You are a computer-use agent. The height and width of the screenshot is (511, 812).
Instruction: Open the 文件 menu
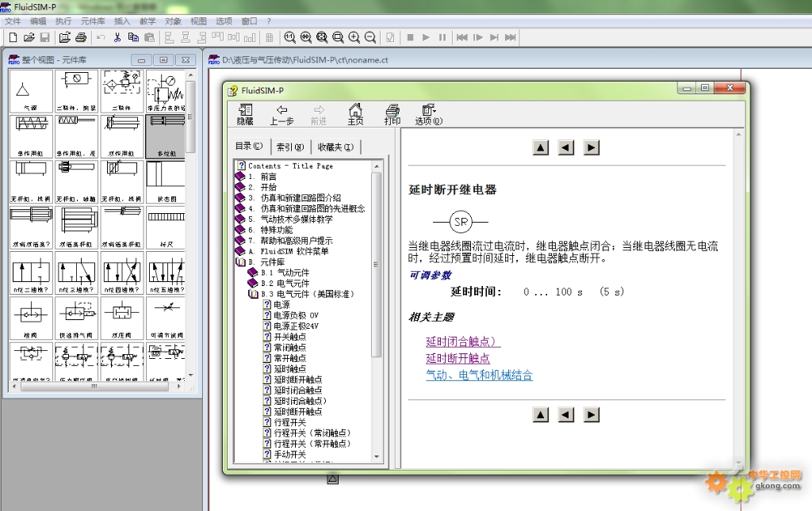(13, 21)
